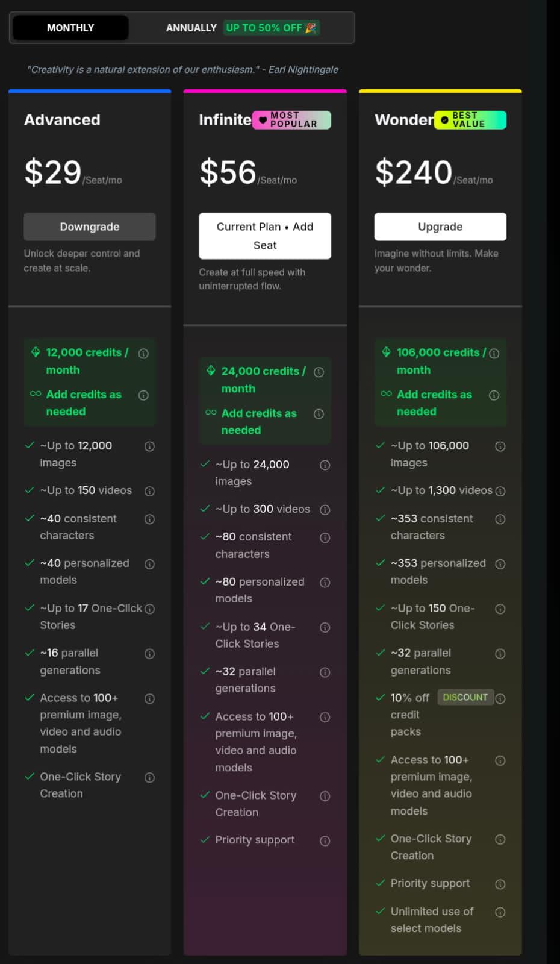Upgrade to the Wonder plan

[440, 227]
